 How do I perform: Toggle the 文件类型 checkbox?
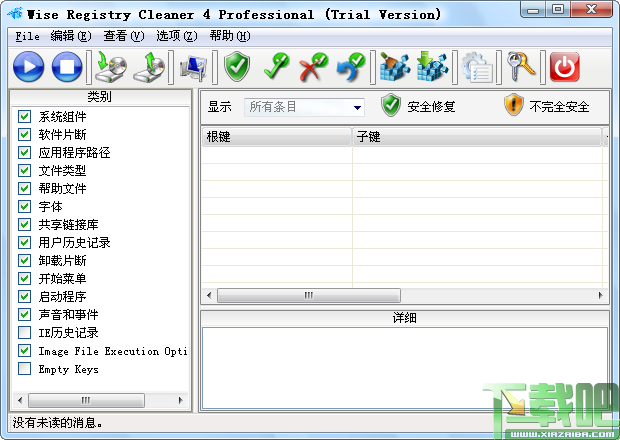[x=25, y=170]
